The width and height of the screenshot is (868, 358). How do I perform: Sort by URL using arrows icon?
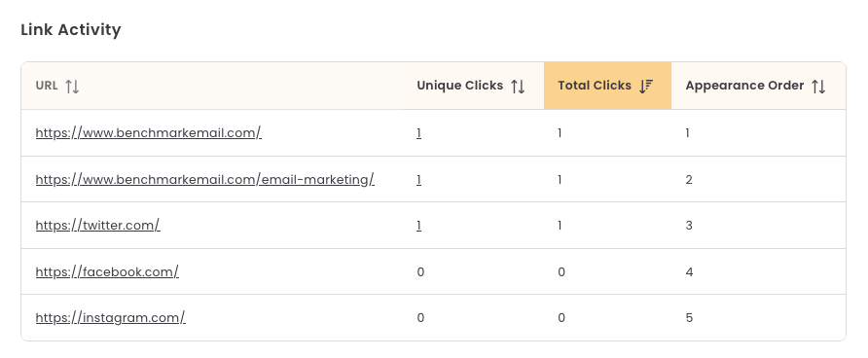point(72,87)
